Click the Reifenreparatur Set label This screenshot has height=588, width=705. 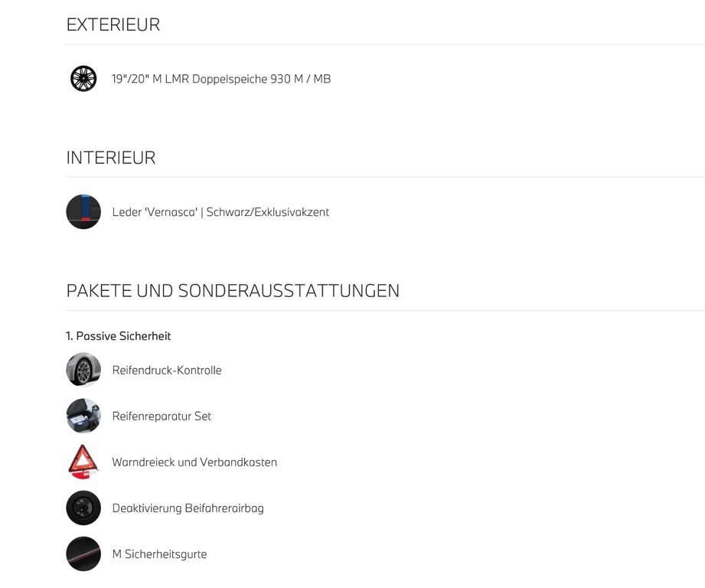click(x=162, y=416)
